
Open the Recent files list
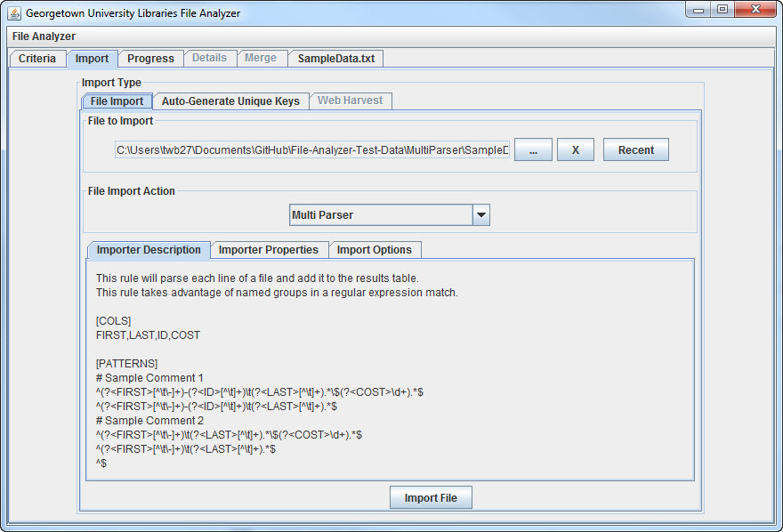[x=635, y=150]
